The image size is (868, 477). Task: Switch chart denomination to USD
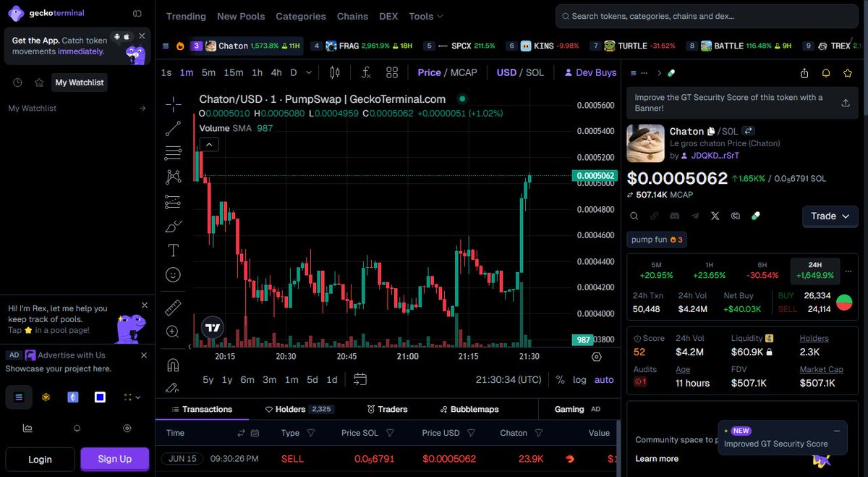(506, 72)
